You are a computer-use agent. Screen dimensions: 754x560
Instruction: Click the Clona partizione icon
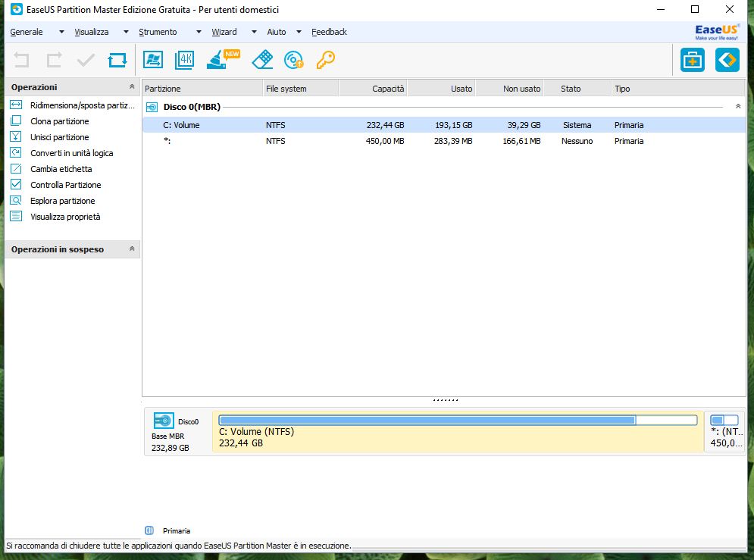click(16, 120)
